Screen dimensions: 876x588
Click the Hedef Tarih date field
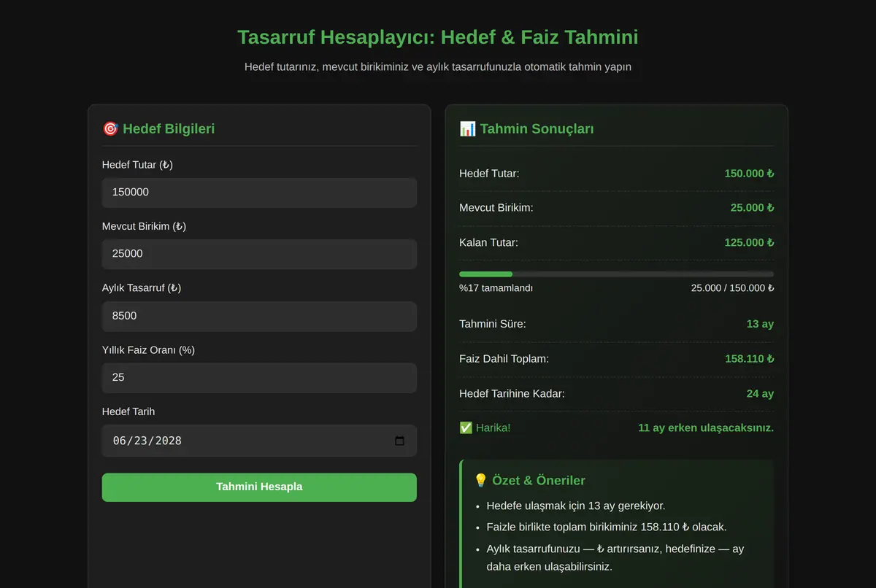(259, 441)
